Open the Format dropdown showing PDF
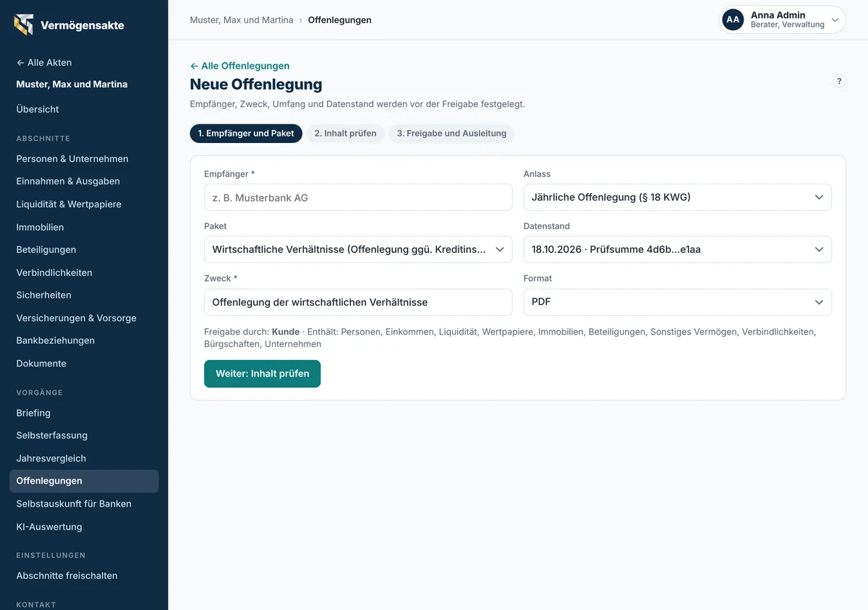This screenshot has height=610, width=868. [677, 302]
